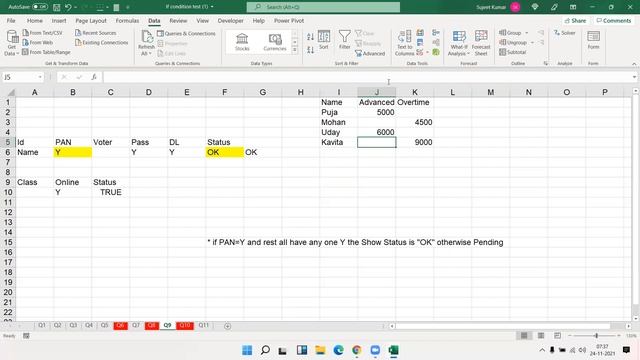640x360 pixels.
Task: Open Consolidate tool
Action: point(436,33)
